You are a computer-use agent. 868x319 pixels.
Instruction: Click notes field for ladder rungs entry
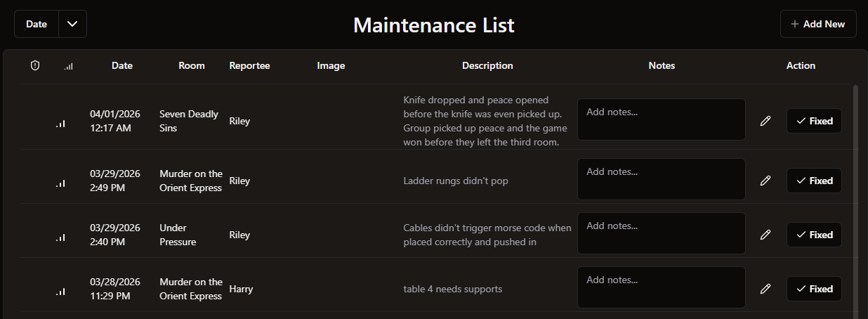(661, 179)
